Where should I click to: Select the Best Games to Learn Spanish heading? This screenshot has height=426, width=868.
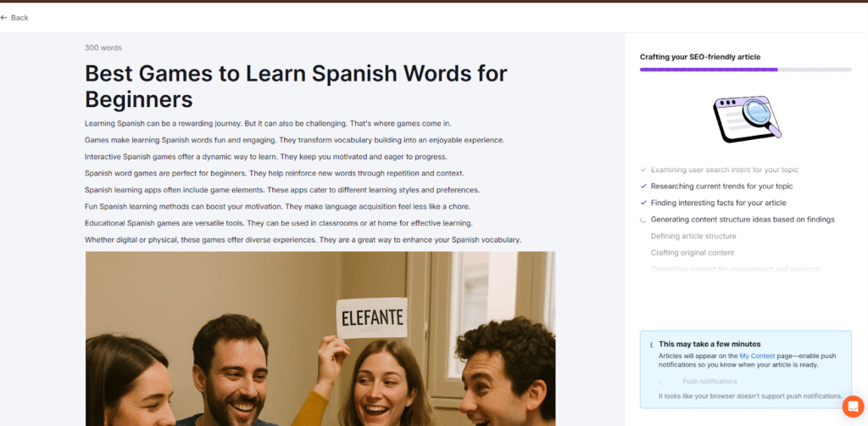(296, 86)
